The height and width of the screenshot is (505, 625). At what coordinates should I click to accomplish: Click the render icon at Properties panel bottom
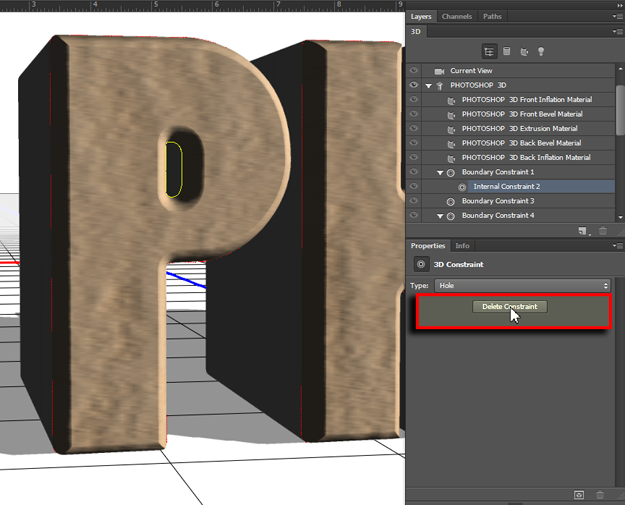(x=579, y=495)
